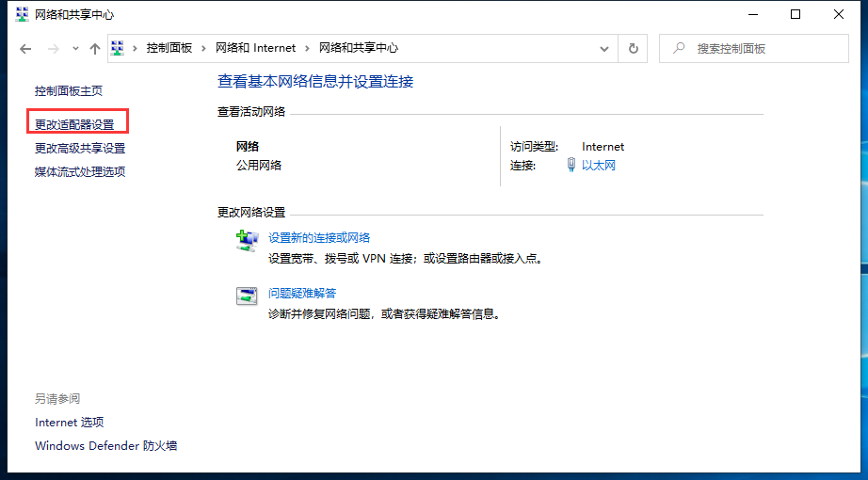Navigate to 控制面板 in the breadcrumb

point(169,48)
